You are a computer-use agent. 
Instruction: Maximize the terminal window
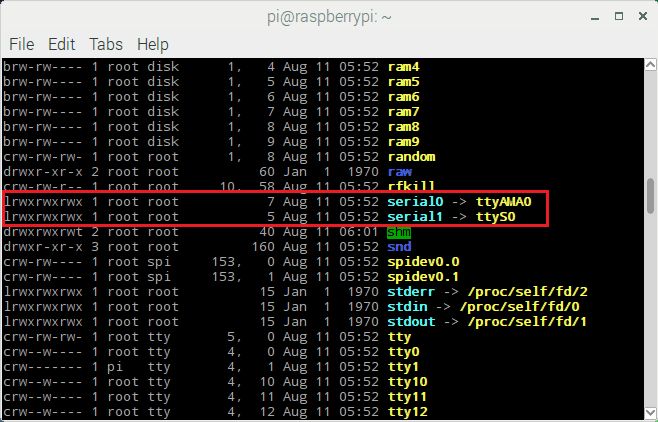pos(619,16)
